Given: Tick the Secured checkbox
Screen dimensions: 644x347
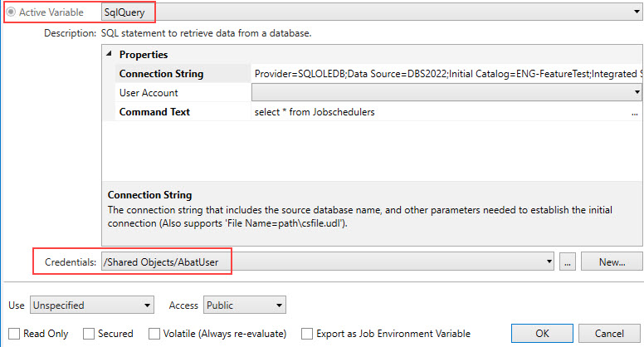Looking at the screenshot, I should 89,334.
